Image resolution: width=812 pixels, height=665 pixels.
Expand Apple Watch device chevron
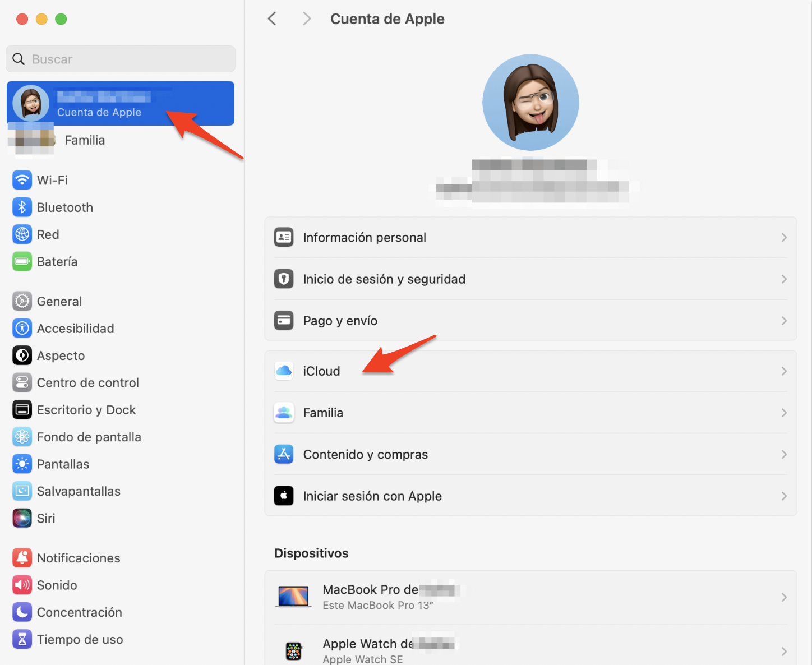784,652
